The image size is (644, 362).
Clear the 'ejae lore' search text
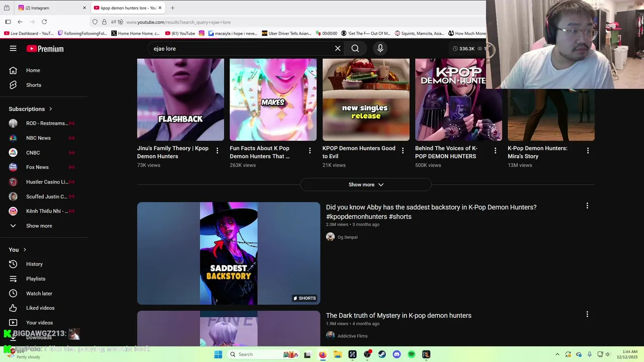click(x=338, y=48)
